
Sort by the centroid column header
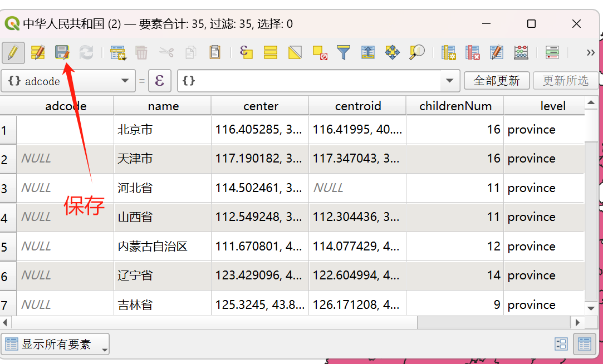[357, 106]
